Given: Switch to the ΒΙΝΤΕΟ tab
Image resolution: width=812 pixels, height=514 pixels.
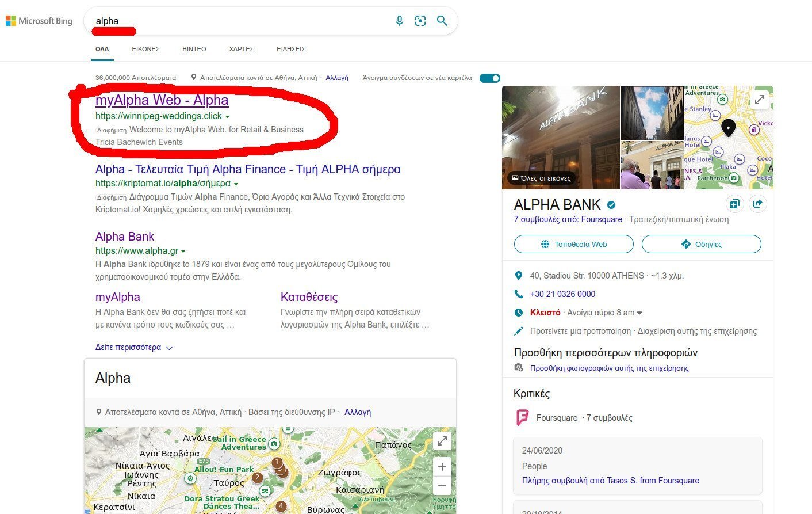Looking at the screenshot, I should point(194,49).
